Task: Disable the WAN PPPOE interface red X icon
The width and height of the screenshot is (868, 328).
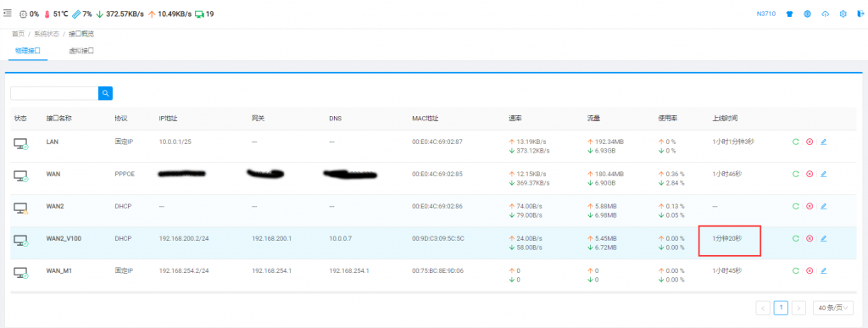Action: [810, 174]
